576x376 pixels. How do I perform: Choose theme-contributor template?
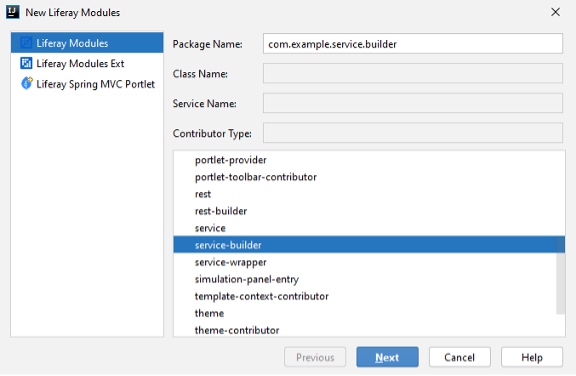click(369, 330)
